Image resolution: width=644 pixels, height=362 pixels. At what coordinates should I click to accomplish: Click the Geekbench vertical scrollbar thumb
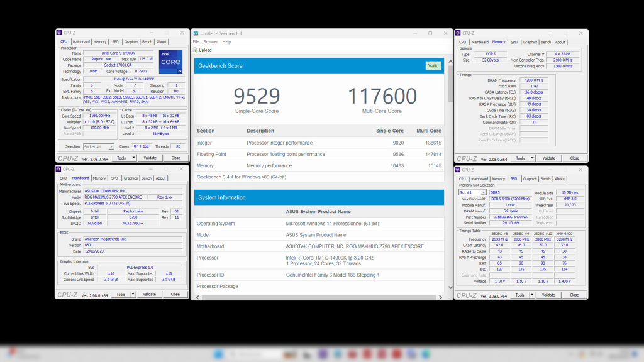point(450,84)
